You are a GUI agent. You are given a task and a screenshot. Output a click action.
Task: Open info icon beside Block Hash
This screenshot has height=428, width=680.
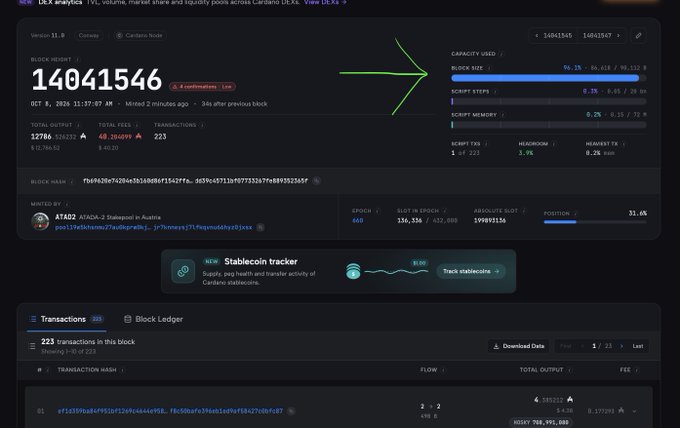(x=72, y=182)
